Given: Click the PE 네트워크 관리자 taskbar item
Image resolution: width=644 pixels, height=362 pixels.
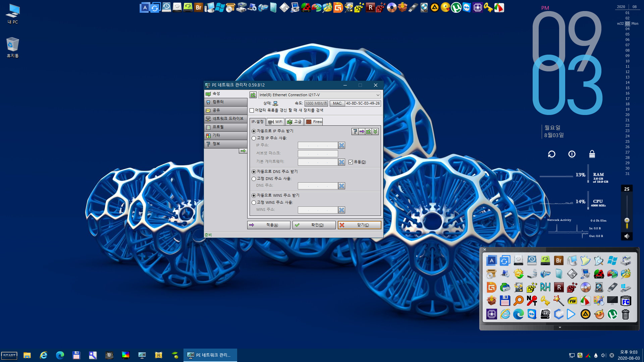Looking at the screenshot, I should (210, 355).
